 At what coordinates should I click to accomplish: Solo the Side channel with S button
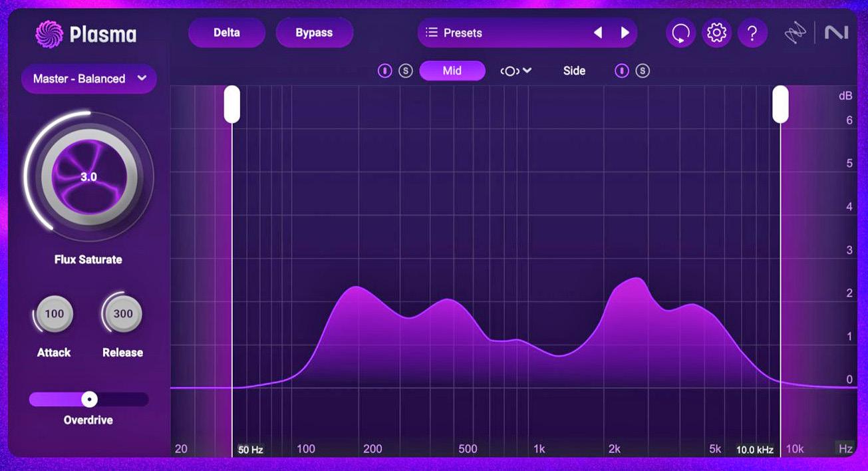(x=642, y=71)
